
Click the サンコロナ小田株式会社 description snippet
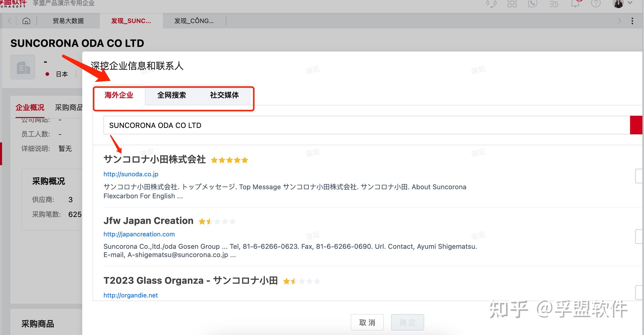(285, 191)
